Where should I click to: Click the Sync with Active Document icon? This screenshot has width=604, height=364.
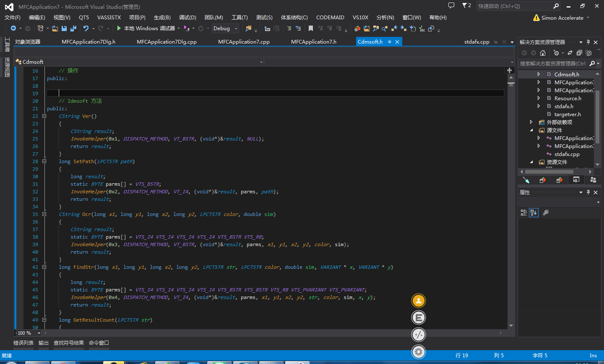point(570,53)
